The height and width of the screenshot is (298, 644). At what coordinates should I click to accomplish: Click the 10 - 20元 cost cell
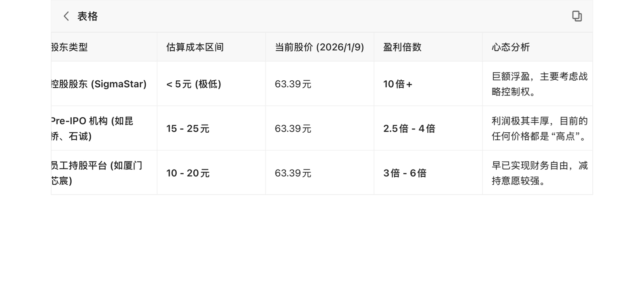(x=188, y=173)
